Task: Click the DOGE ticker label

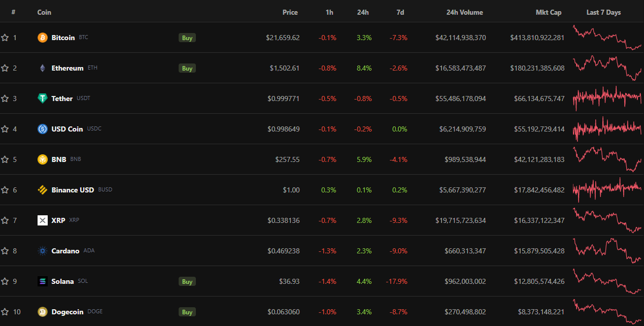Action: point(95,312)
